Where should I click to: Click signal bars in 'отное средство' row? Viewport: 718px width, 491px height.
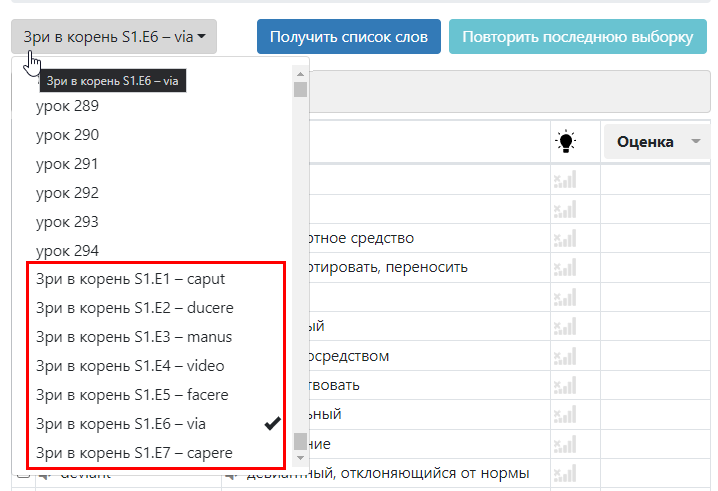pyautogui.click(x=565, y=238)
